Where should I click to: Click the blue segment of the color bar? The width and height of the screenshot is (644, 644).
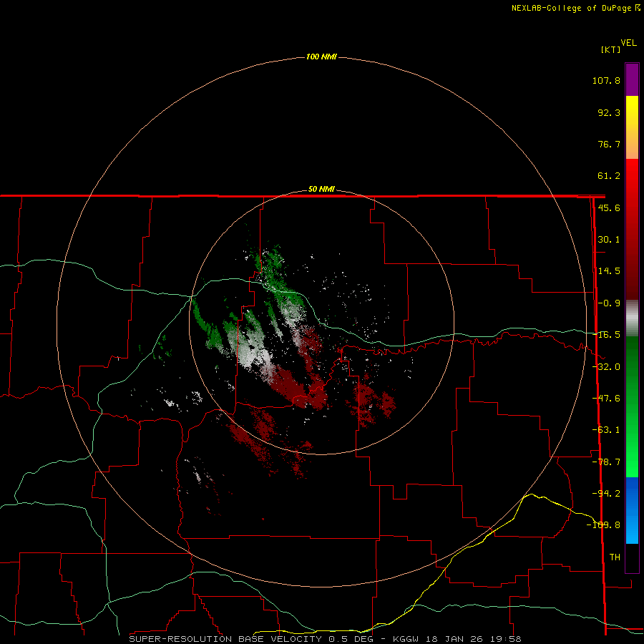click(632, 510)
